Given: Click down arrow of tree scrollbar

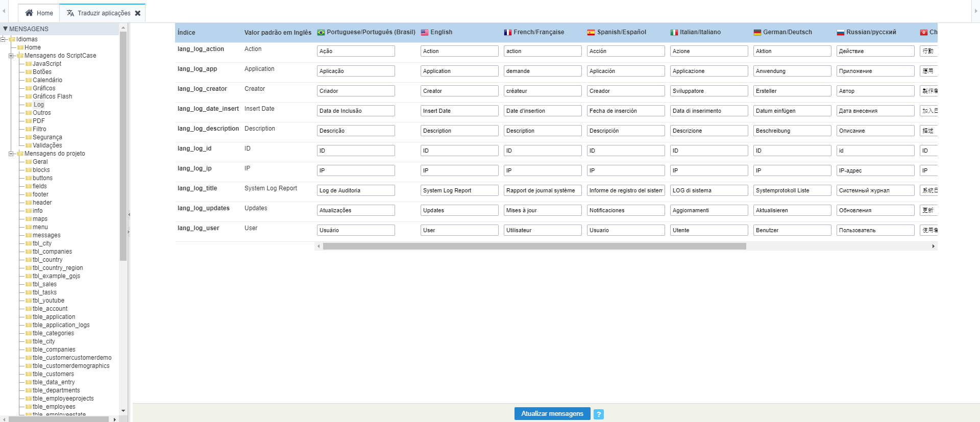Looking at the screenshot, I should (123, 411).
